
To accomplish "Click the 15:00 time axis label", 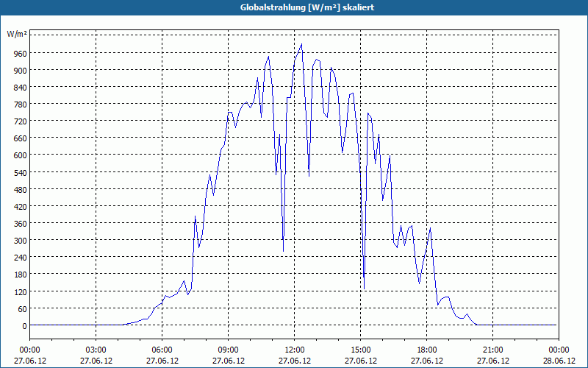I will point(360,350).
